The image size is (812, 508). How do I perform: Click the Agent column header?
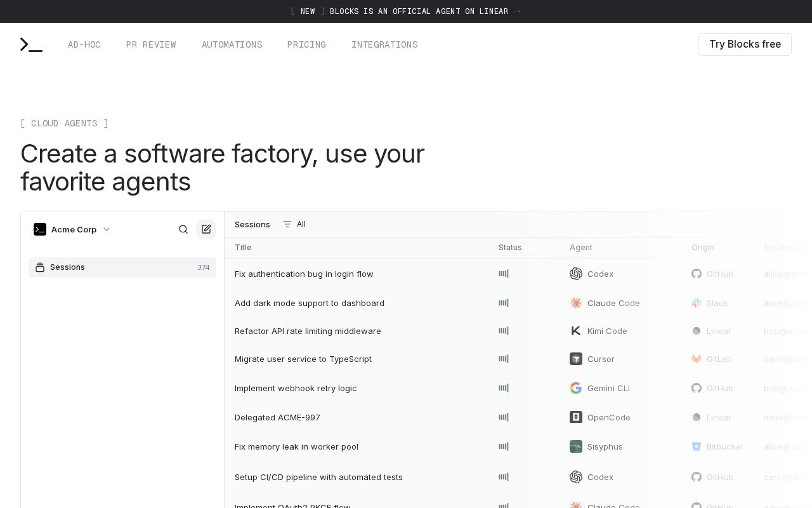[x=581, y=248]
